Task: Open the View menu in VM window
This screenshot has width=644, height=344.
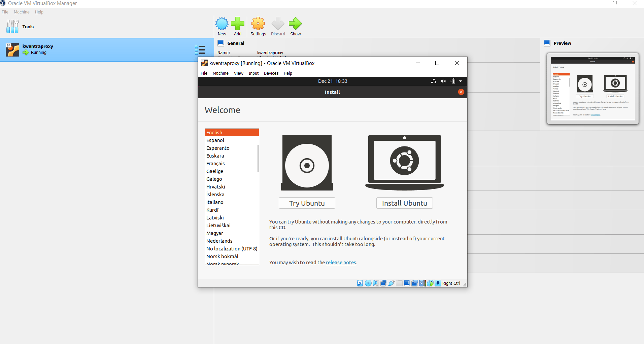Action: pyautogui.click(x=239, y=73)
